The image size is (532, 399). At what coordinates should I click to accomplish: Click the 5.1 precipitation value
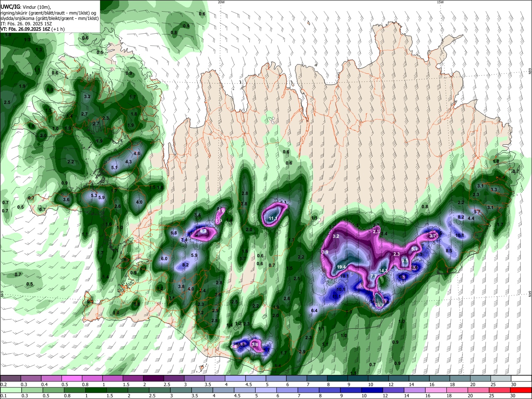point(115,167)
